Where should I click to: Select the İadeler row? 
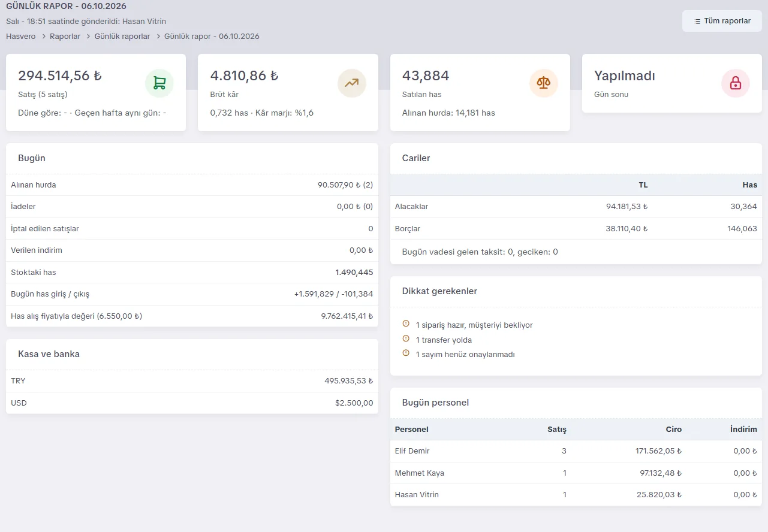point(192,207)
